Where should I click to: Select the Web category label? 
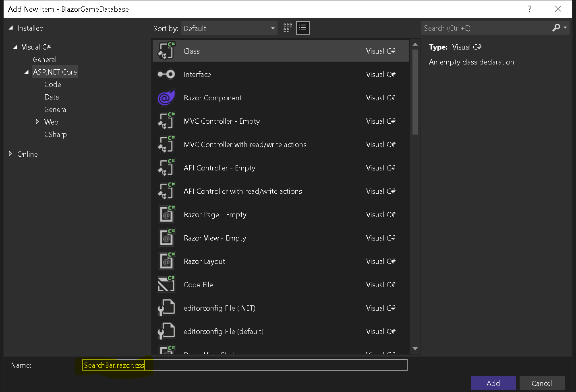point(51,122)
